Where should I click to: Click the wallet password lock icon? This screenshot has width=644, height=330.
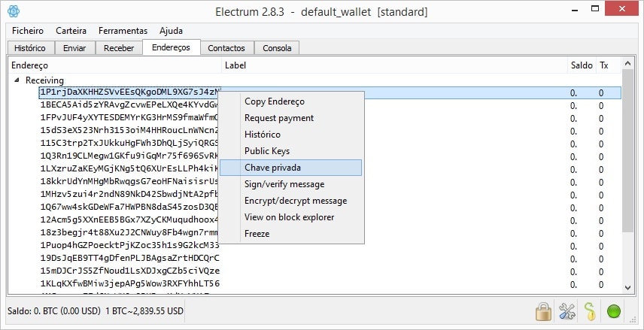(x=543, y=310)
